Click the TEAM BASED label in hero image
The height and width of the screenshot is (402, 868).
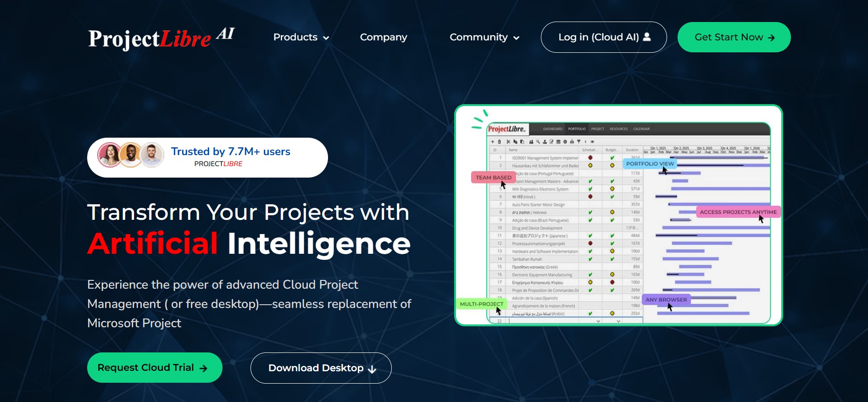click(x=493, y=177)
